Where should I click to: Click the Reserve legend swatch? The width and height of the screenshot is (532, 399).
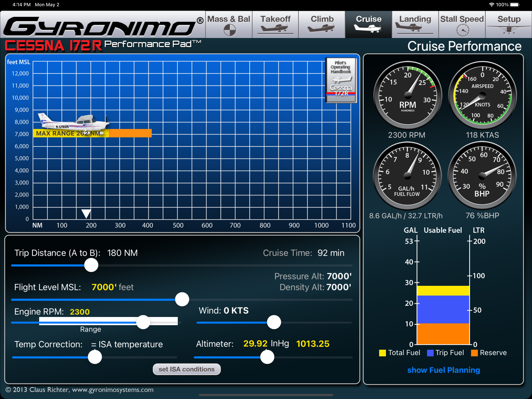coord(474,353)
